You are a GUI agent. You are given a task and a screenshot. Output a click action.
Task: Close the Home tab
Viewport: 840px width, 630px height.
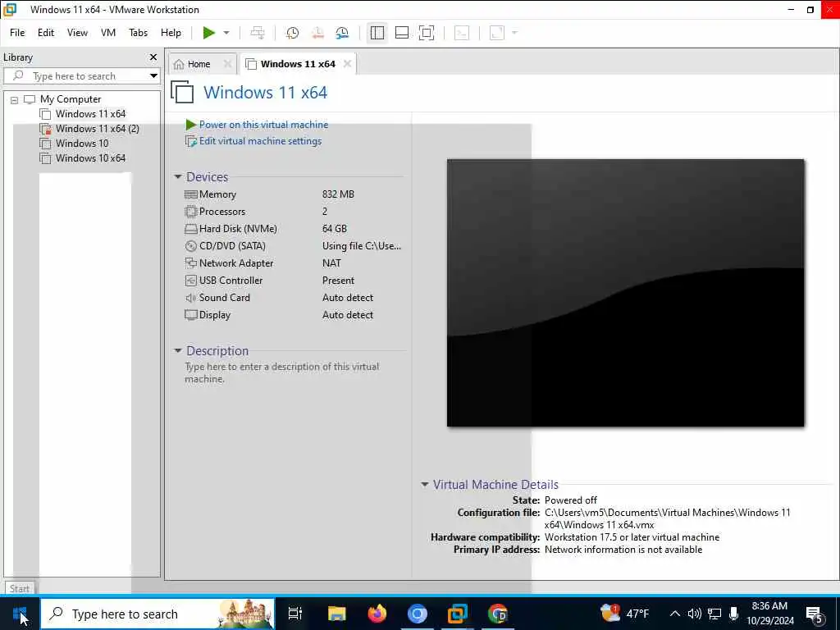pos(227,64)
